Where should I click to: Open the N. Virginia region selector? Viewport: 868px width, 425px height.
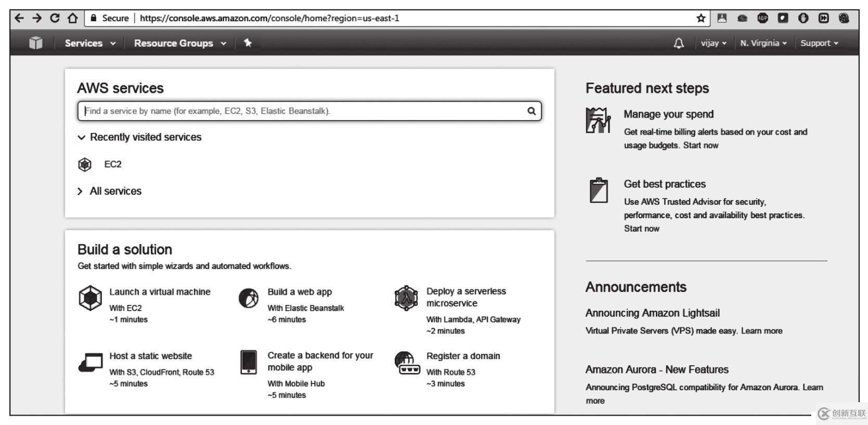[763, 43]
